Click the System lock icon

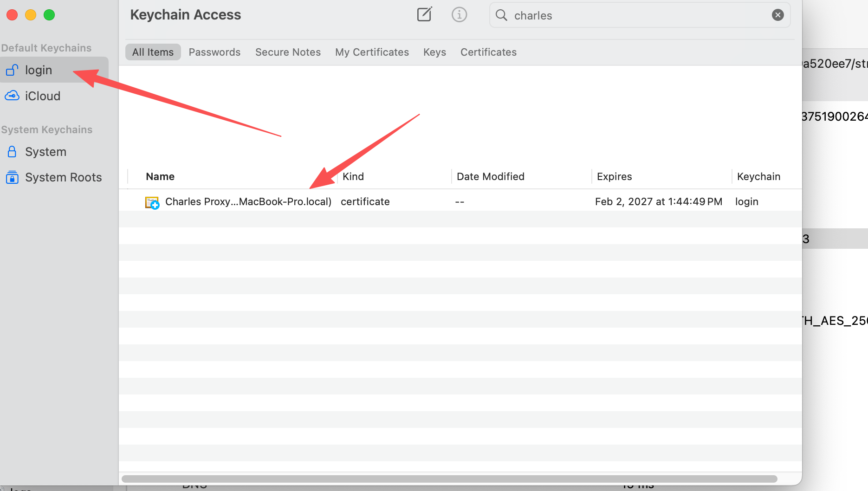pos(12,152)
